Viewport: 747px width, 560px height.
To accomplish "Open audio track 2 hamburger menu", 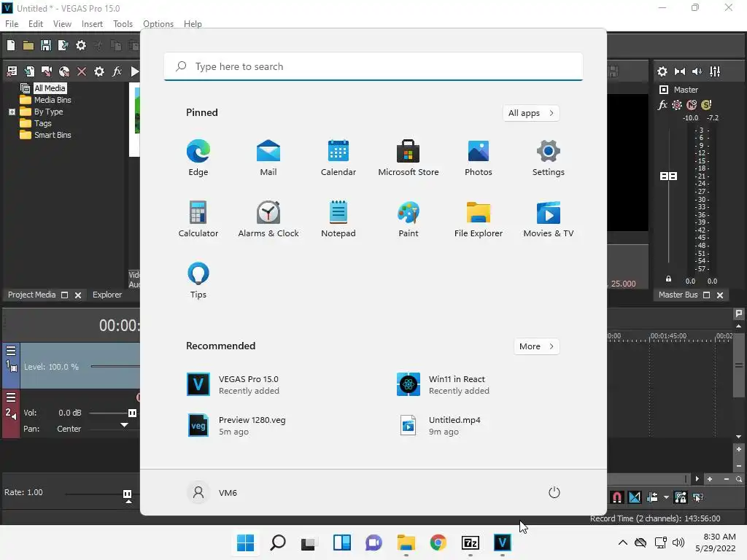I will point(11,397).
